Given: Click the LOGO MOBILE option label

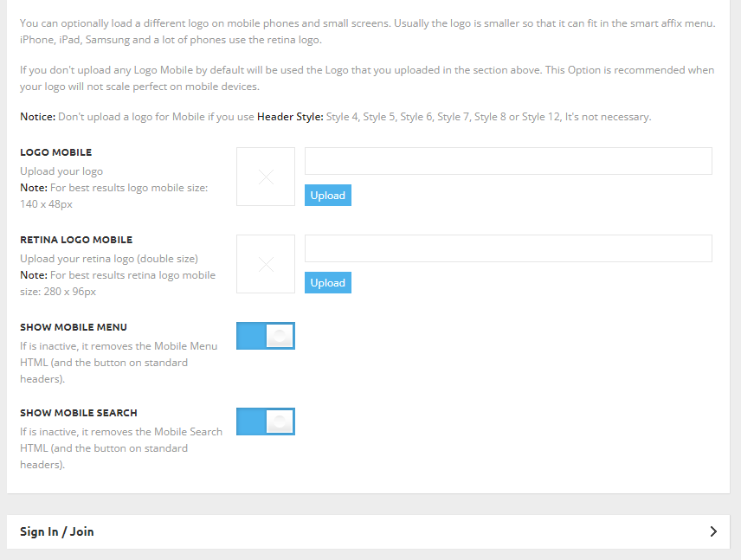Looking at the screenshot, I should click(55, 152).
